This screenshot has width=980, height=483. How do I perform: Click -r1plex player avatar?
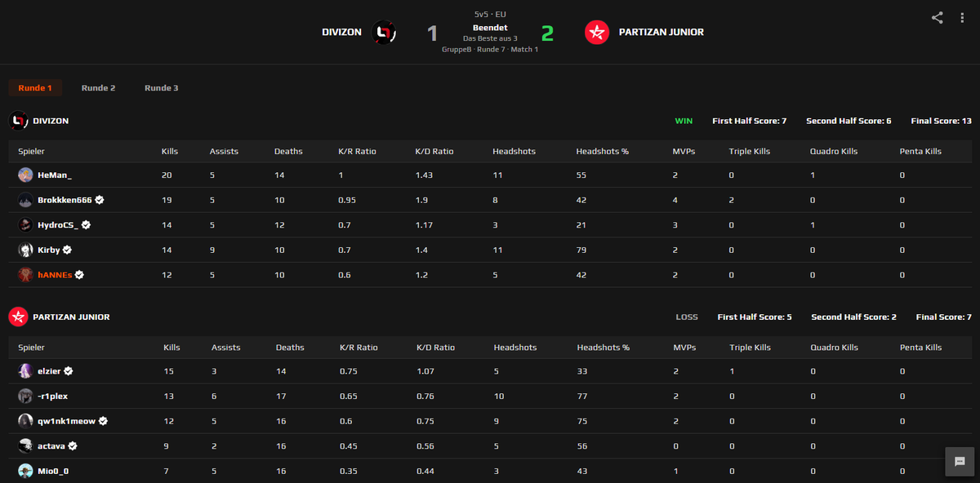click(x=25, y=397)
